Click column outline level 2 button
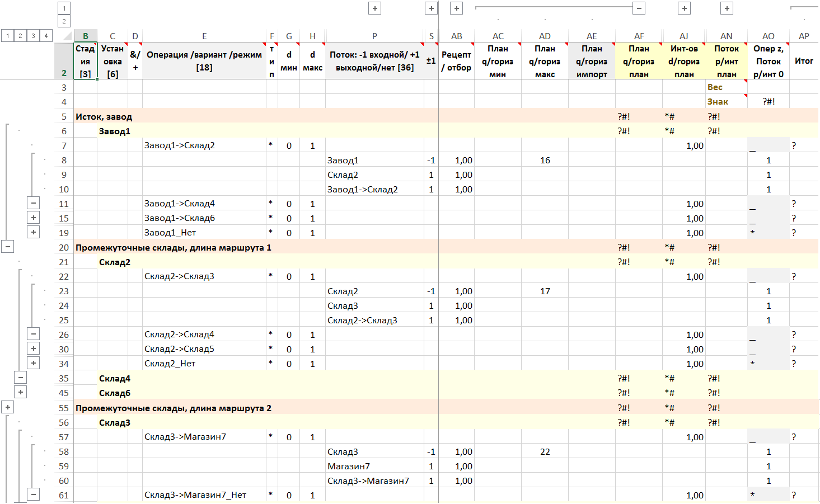Image resolution: width=820 pixels, height=504 pixels. pyautogui.click(x=64, y=21)
